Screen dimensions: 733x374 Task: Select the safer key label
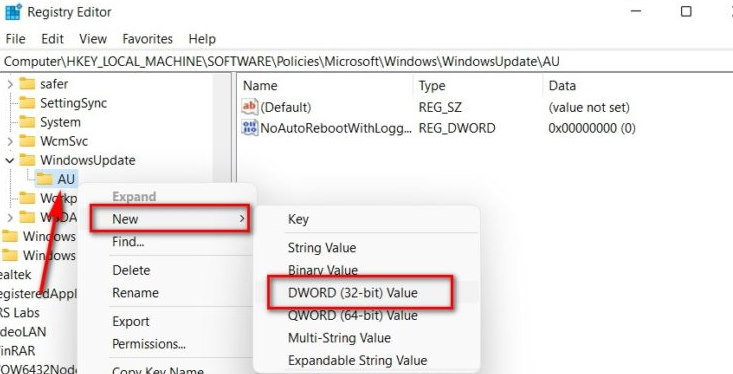coord(54,84)
